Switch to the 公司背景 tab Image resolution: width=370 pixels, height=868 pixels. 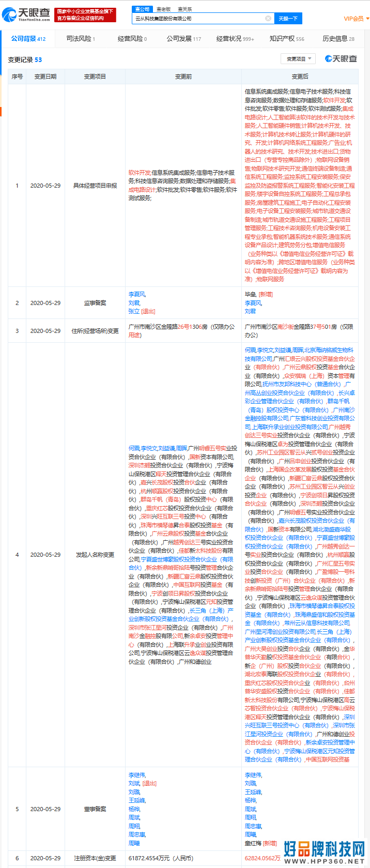(x=28, y=39)
